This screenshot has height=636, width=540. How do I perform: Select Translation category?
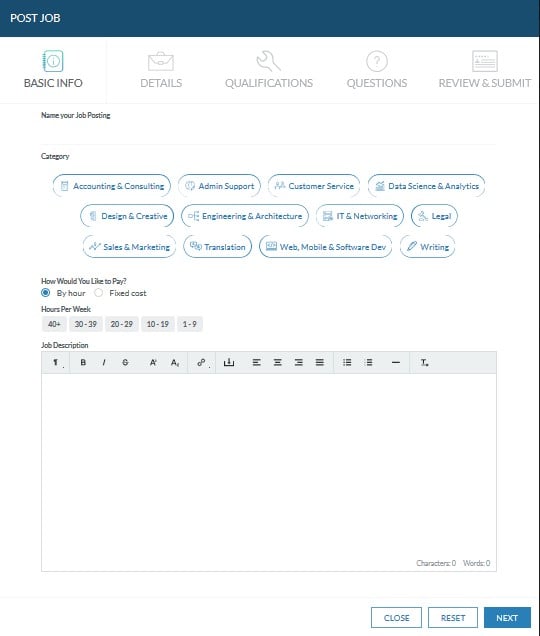[217, 247]
